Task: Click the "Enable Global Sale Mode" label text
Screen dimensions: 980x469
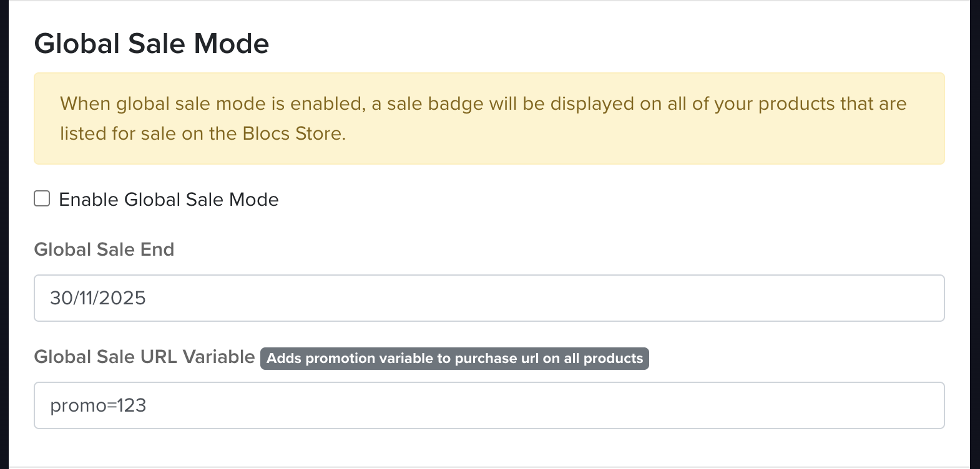Action: tap(169, 200)
